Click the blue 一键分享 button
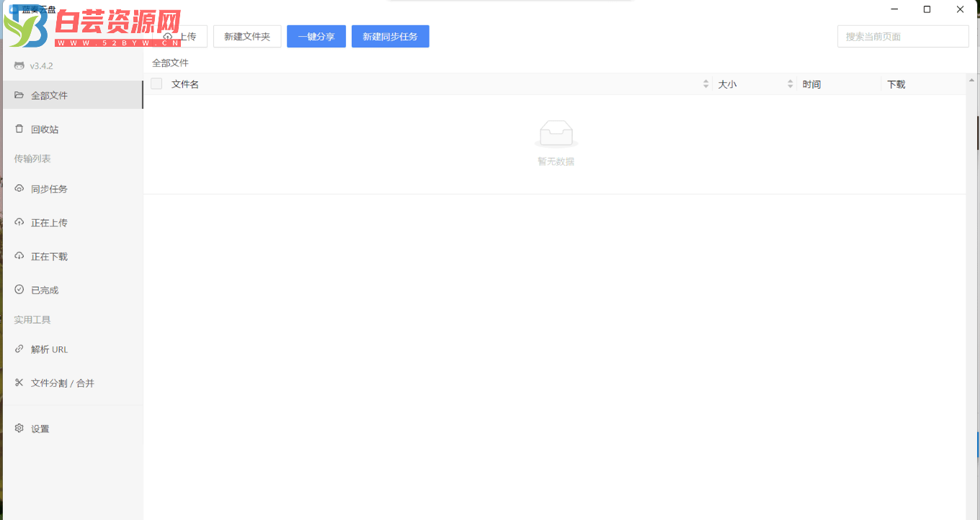 coord(316,37)
